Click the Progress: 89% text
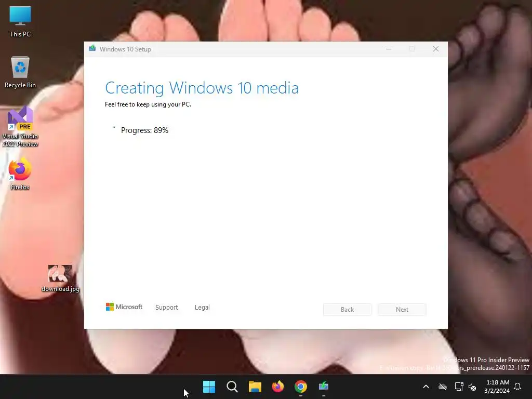The height and width of the screenshot is (399, 532). (144, 130)
